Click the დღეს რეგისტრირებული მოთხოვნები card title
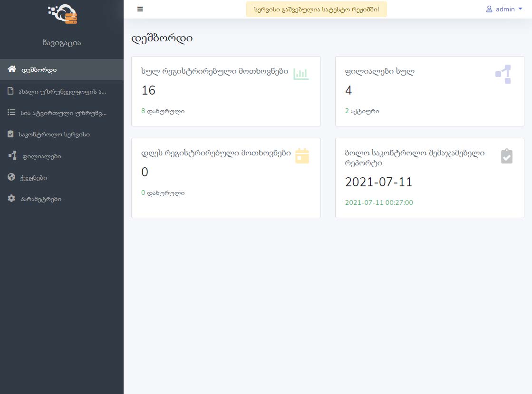This screenshot has width=532, height=394. 216,153
